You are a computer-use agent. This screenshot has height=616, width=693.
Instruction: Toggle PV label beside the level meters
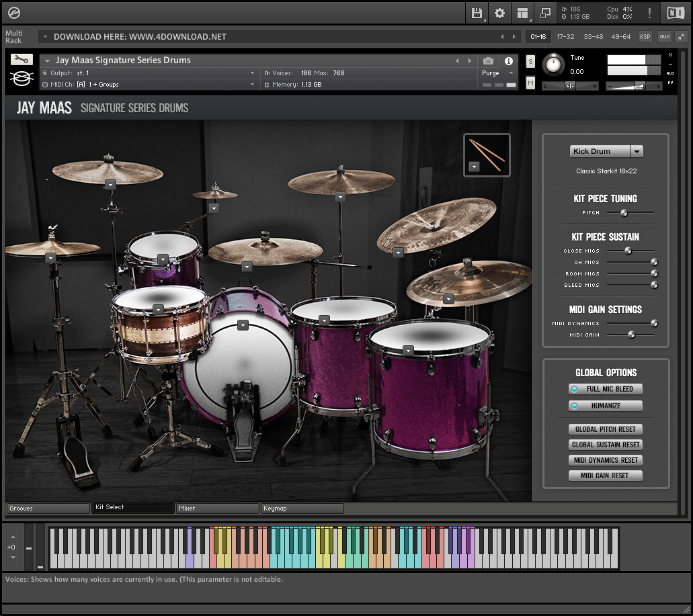pyautogui.click(x=670, y=83)
